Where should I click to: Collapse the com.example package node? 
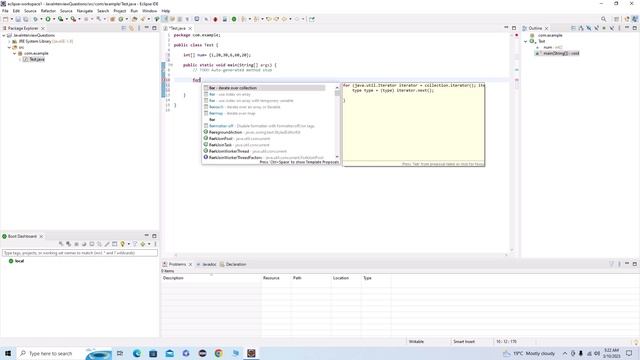[x=15, y=53]
